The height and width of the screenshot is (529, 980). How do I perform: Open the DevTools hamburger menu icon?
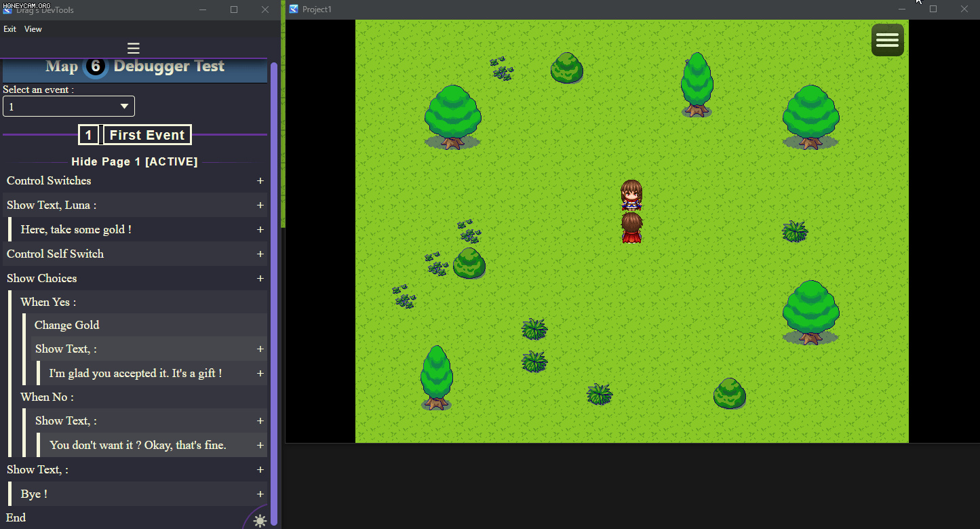tap(134, 48)
